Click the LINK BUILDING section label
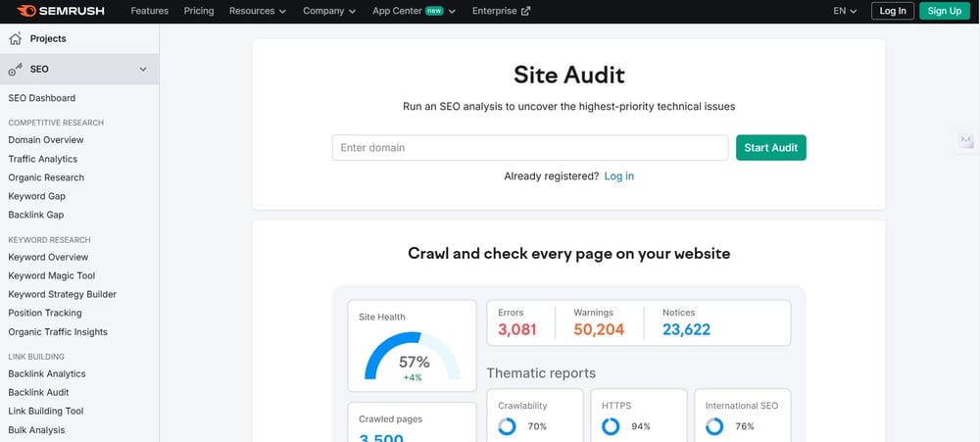This screenshot has width=980, height=442. tap(36, 357)
